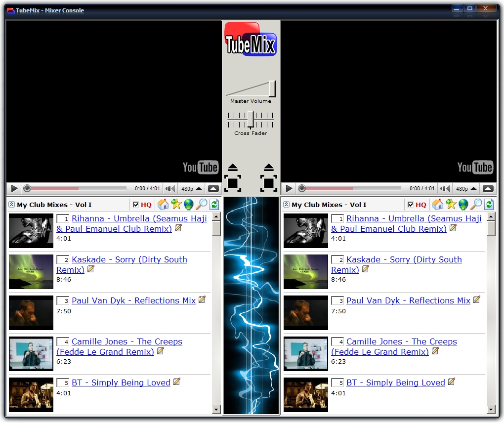Click the home icon in right playlist toolbar
504x423 pixels.
click(x=438, y=204)
